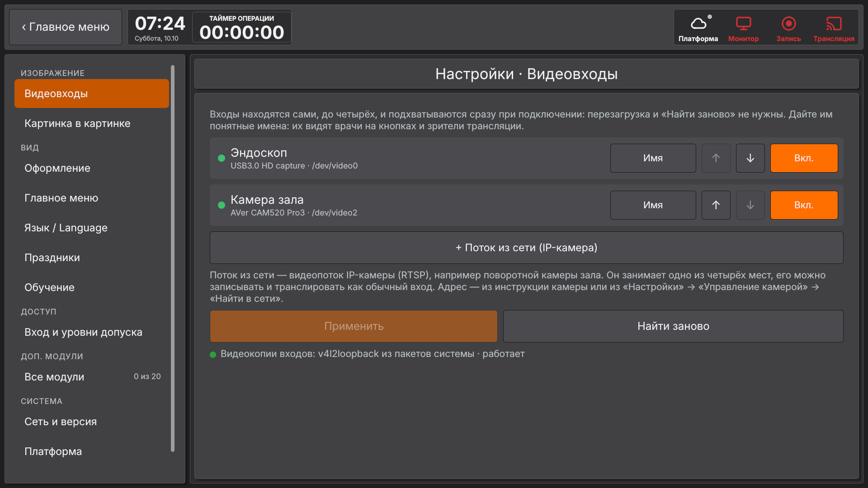Open the Главное меню sidebar section
The image size is (868, 488).
92,198
